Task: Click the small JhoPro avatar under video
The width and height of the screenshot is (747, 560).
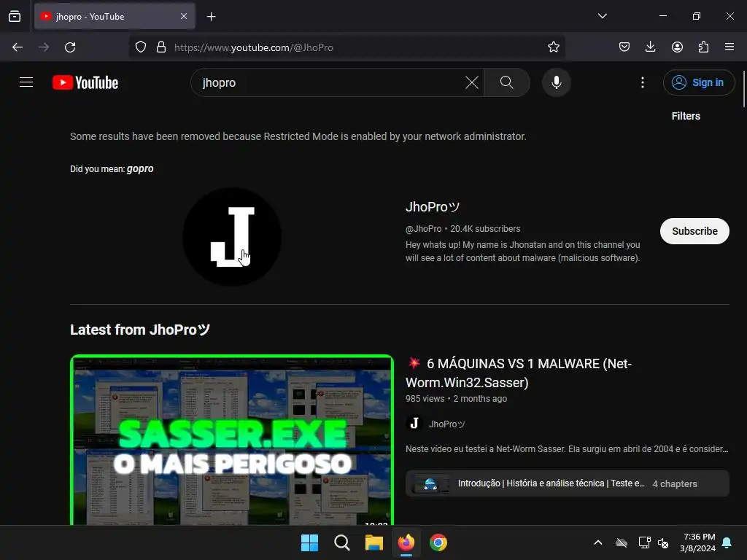Action: (x=414, y=424)
